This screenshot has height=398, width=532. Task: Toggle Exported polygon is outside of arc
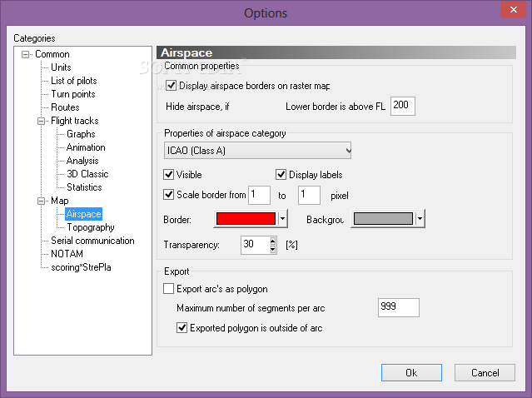click(181, 327)
